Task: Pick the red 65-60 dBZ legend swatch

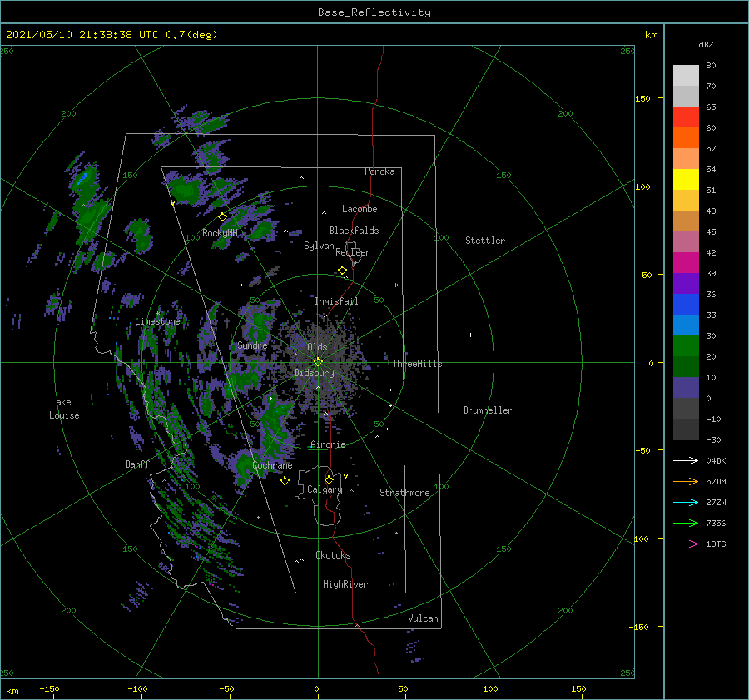Action: (x=686, y=117)
